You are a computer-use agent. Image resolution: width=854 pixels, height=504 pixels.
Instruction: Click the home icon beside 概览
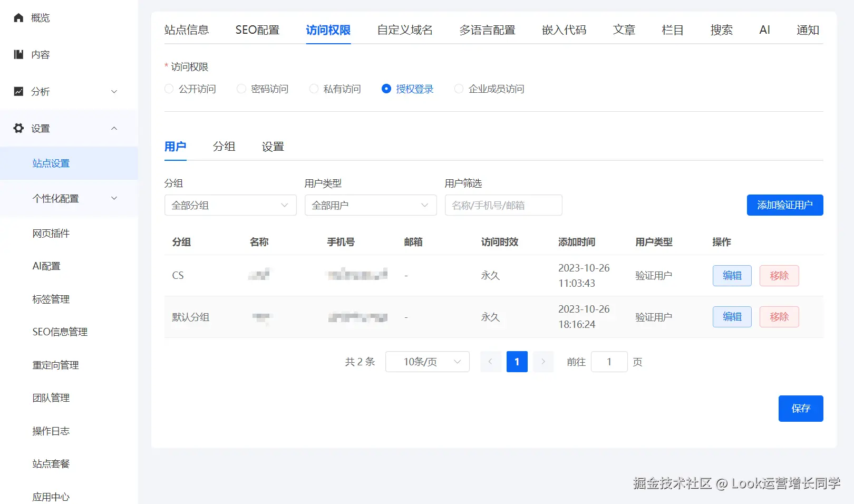coord(18,18)
